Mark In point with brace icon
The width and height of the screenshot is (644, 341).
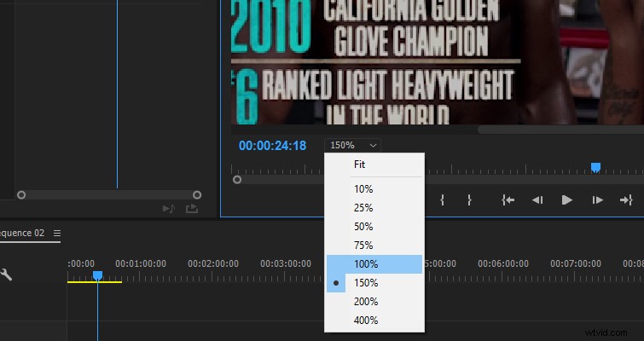[x=443, y=199]
